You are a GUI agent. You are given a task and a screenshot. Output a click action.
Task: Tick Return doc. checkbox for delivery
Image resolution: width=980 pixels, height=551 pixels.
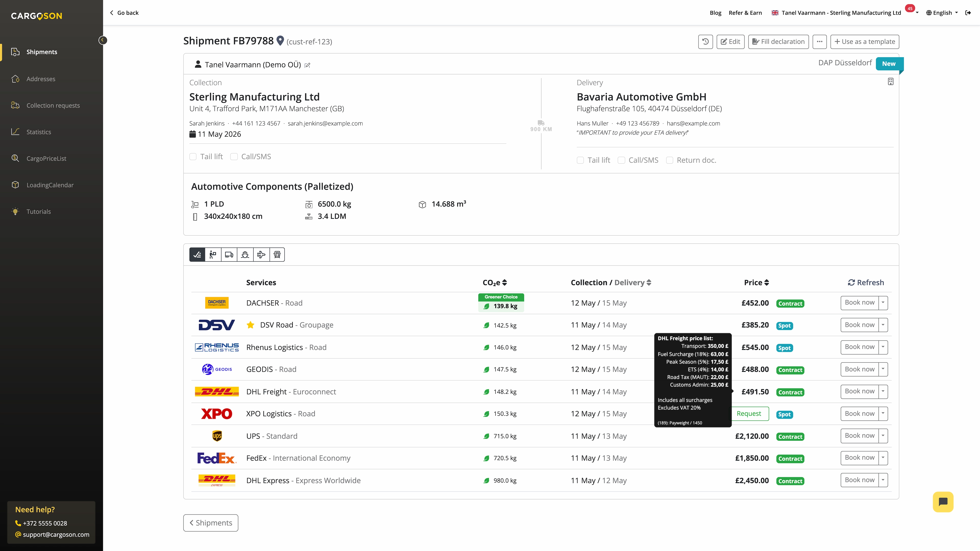(x=670, y=160)
